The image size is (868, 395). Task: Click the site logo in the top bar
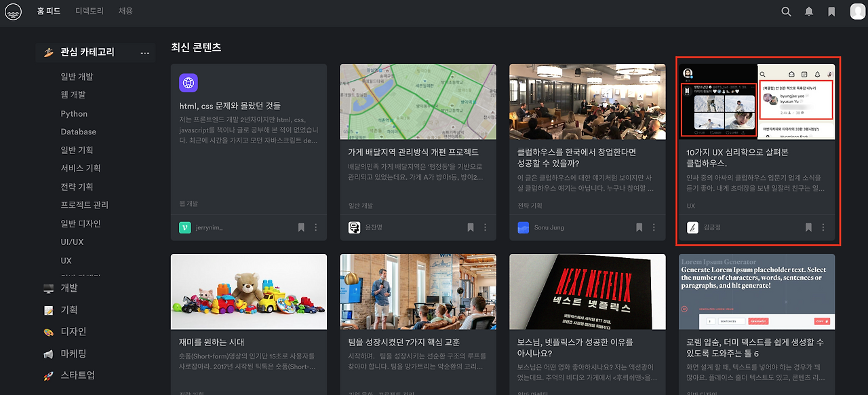point(13,12)
